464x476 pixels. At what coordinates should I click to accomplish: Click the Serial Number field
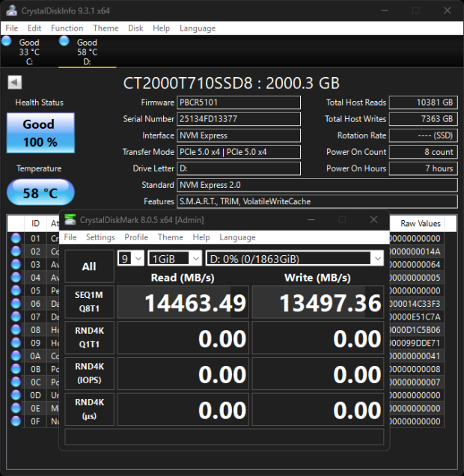239,119
